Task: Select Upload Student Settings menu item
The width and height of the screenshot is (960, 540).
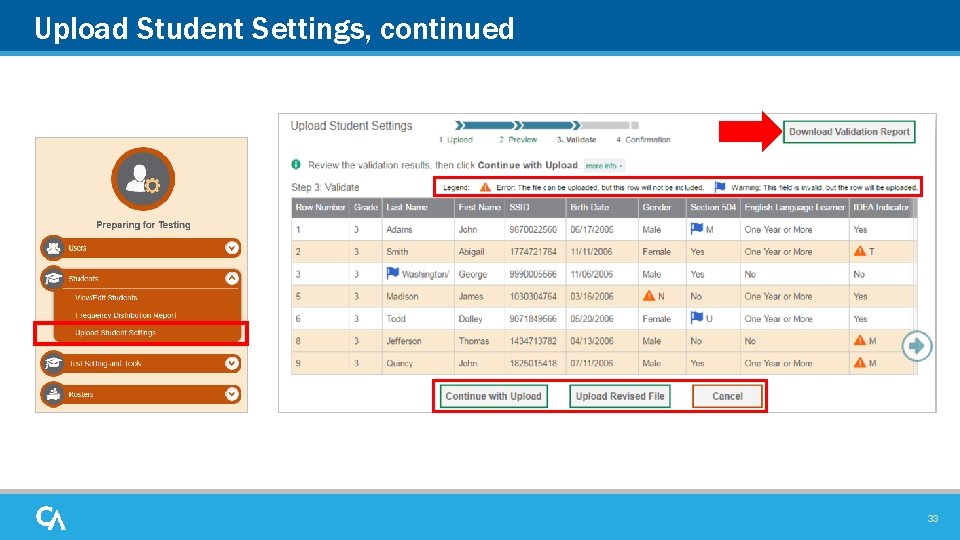Action: tap(115, 332)
